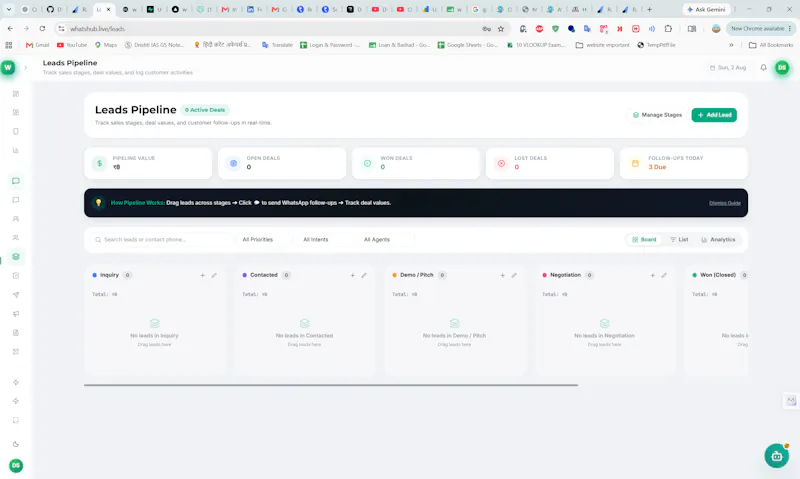Open the Maps bookmark
This screenshot has width=800, height=479.
(x=106, y=45)
